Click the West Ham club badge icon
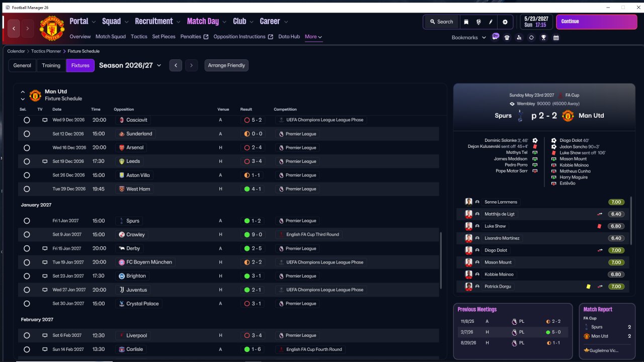Screen dimensions: 644x362 point(121,189)
